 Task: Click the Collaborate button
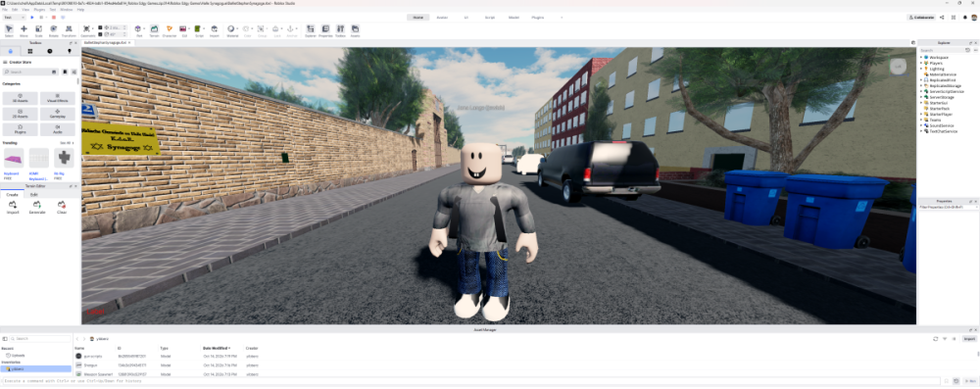point(922,18)
